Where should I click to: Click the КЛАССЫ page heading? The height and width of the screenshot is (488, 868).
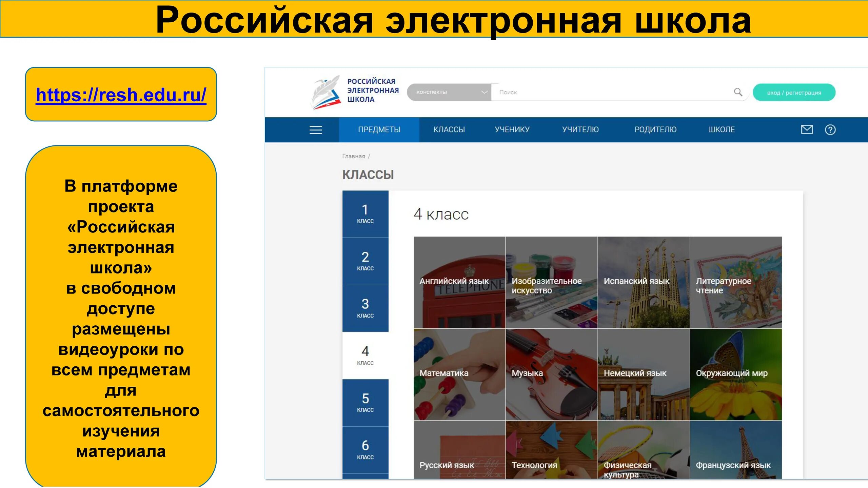tap(368, 175)
